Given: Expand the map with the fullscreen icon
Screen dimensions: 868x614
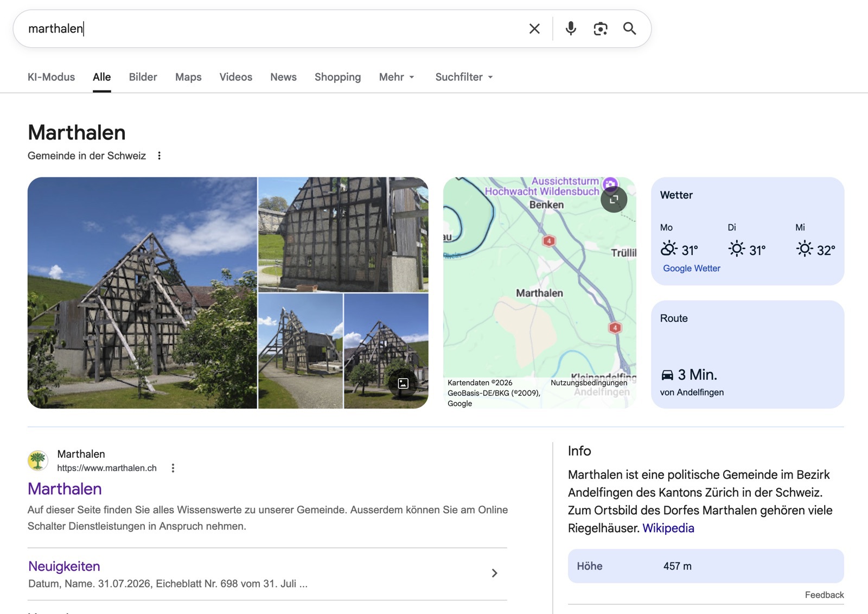Looking at the screenshot, I should pyautogui.click(x=614, y=200).
